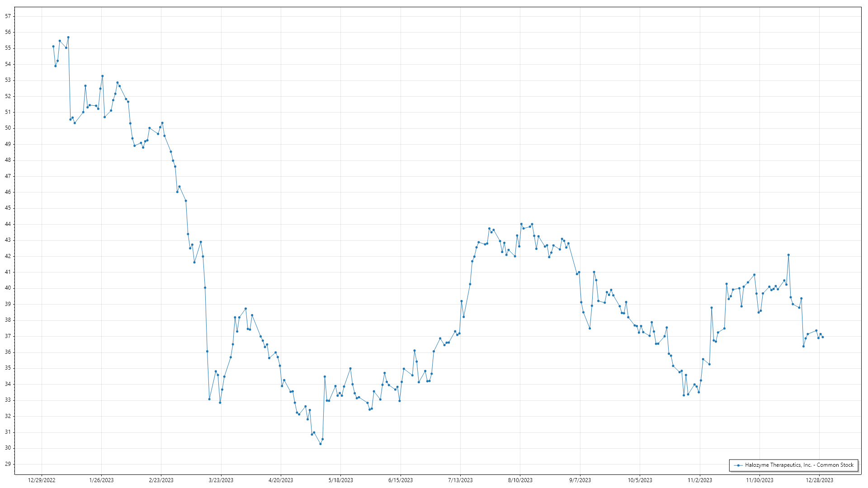The width and height of the screenshot is (868, 488).
Task: Click the first data point of the series
Action: click(53, 47)
